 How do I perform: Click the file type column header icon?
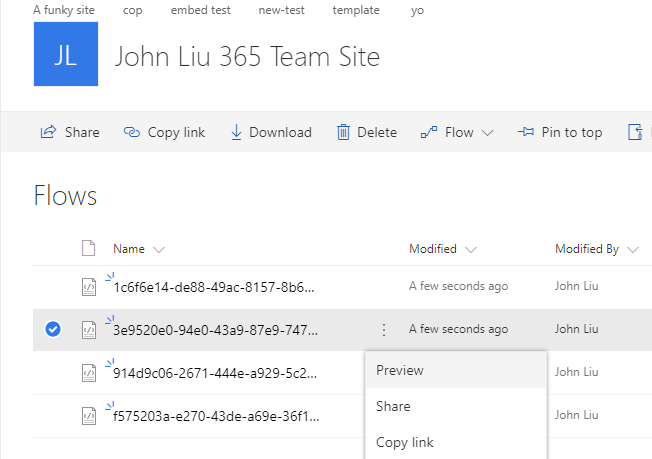[88, 249]
